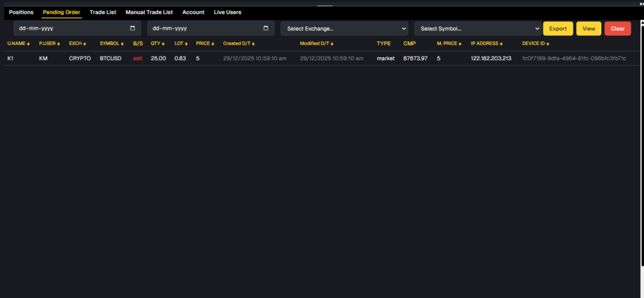Sort by IP ADDRESS column

pyautogui.click(x=487, y=43)
